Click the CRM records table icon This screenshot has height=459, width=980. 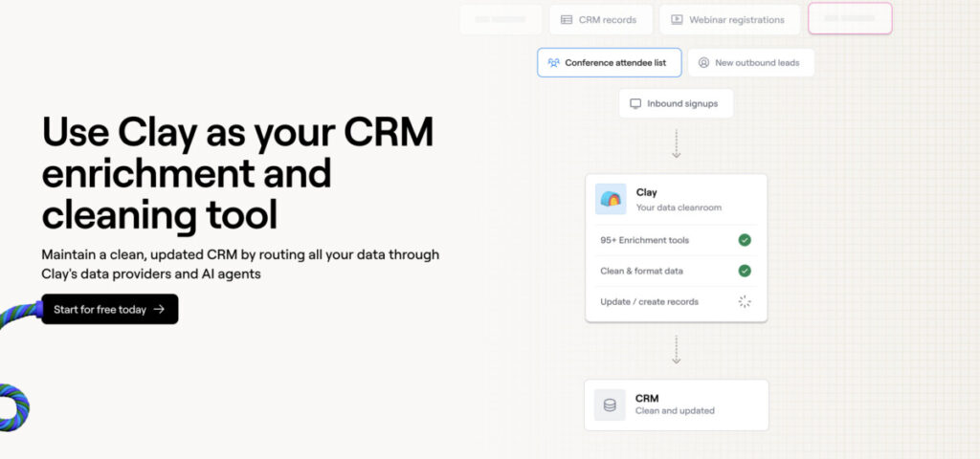(x=567, y=19)
